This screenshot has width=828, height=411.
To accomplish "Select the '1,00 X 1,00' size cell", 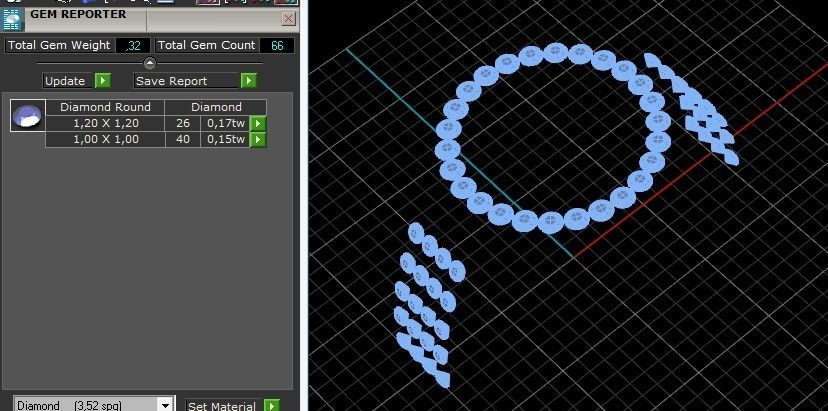I will (106, 139).
